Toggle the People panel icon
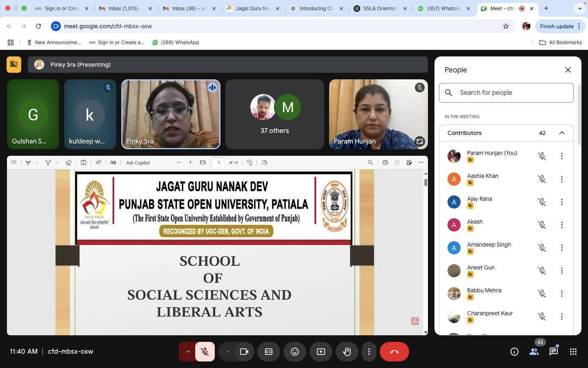 [534, 352]
